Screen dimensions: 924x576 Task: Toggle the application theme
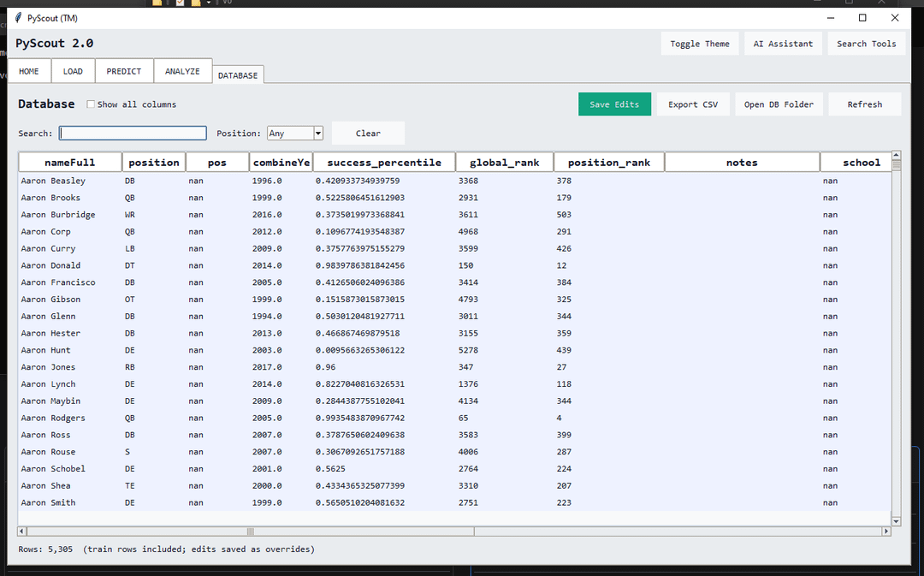[x=700, y=44]
